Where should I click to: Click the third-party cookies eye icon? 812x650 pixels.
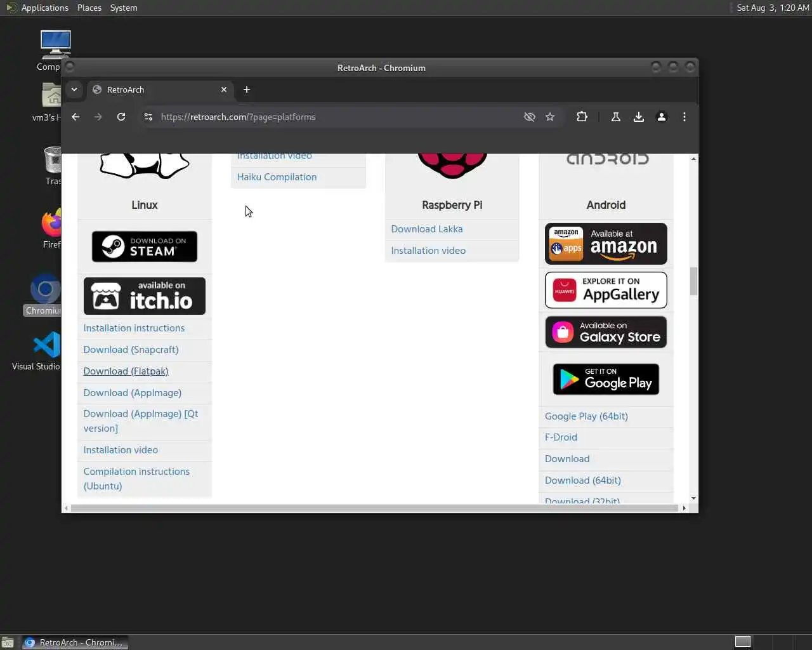[x=530, y=117]
